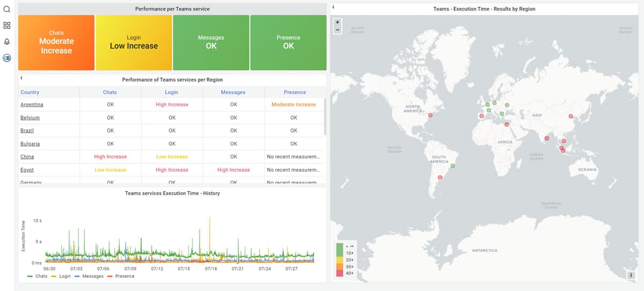Click the bottom sidebar plugin icon
Screen dimensions: 644x291
(x=7, y=58)
